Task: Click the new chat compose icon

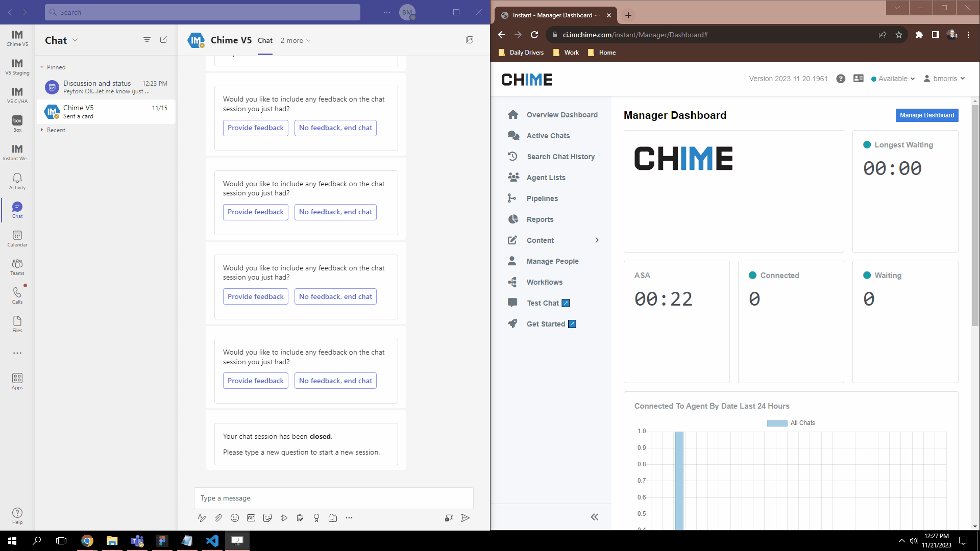Action: tap(163, 40)
